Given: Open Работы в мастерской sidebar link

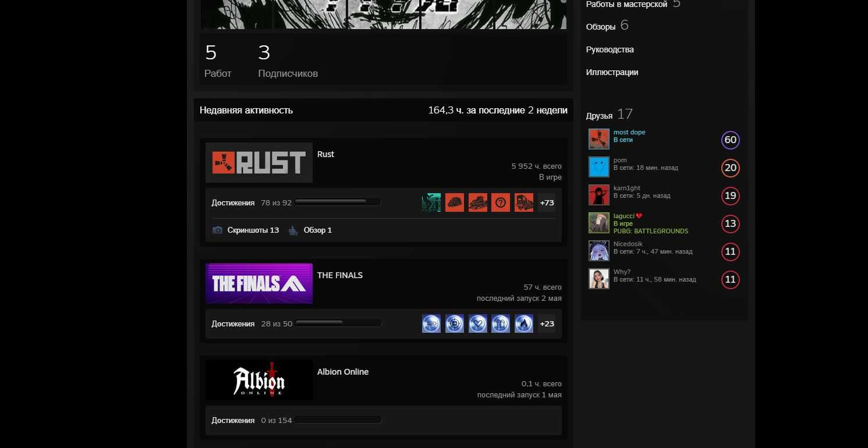Looking at the screenshot, I should tap(626, 4).
